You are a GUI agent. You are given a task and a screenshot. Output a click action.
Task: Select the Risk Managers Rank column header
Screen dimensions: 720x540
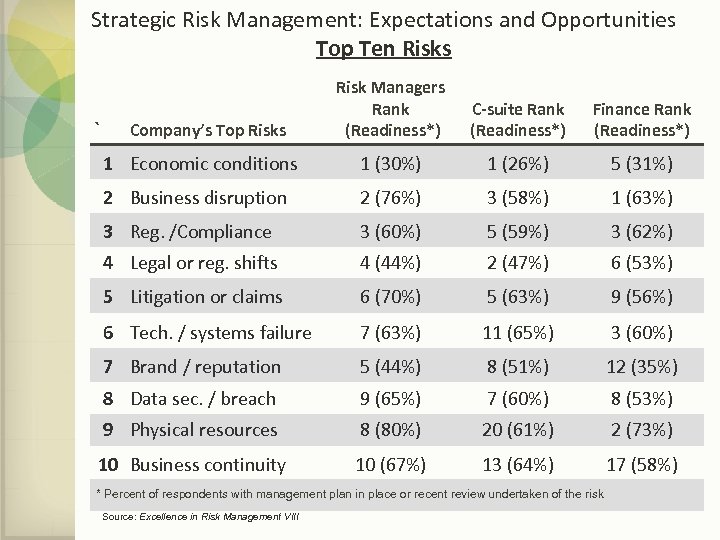coord(390,109)
